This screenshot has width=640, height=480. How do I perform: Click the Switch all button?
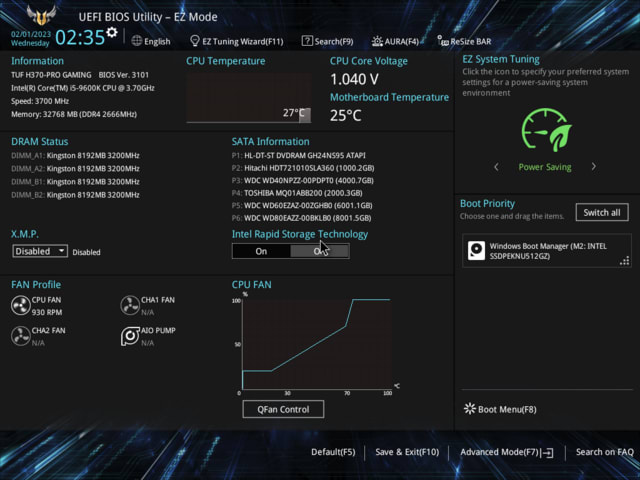[x=602, y=212]
